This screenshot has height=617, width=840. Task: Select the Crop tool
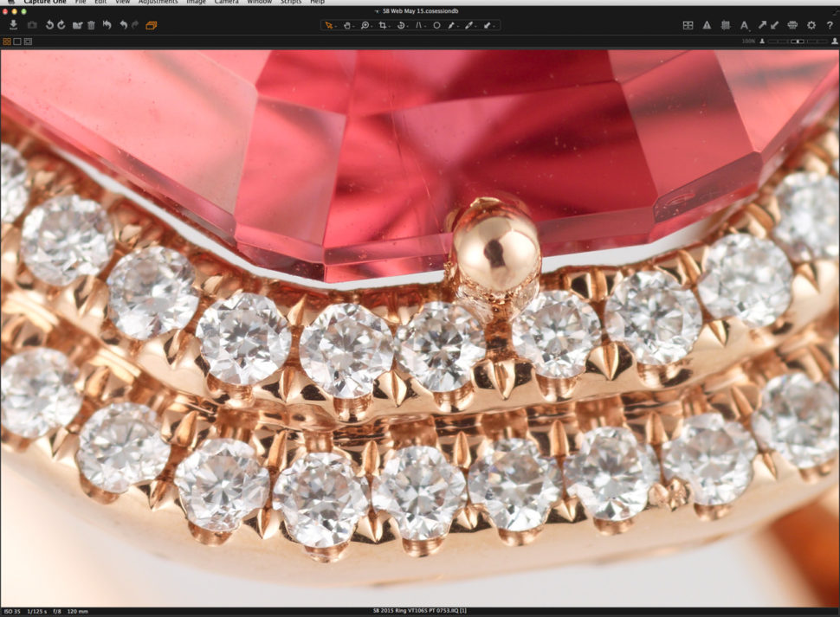383,26
